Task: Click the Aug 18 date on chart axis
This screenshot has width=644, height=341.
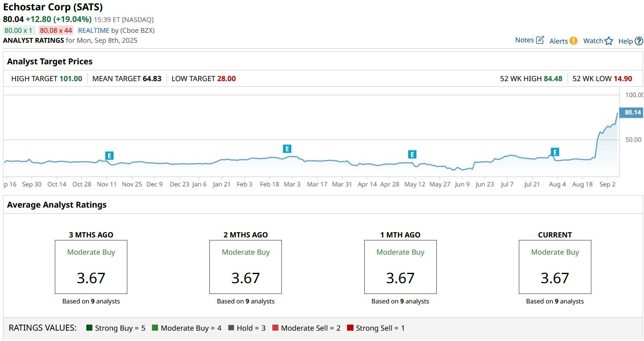Action: (x=583, y=184)
